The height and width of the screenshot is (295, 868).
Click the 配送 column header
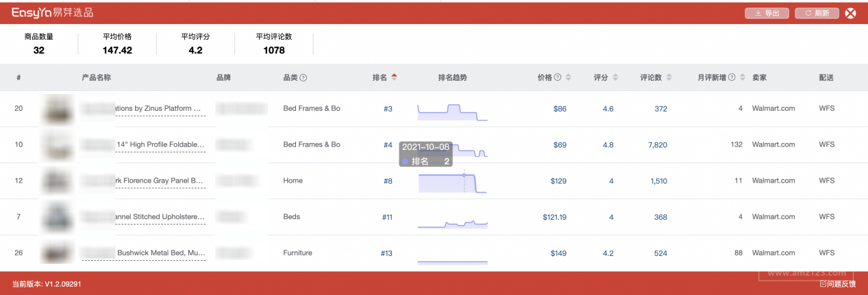coord(826,78)
